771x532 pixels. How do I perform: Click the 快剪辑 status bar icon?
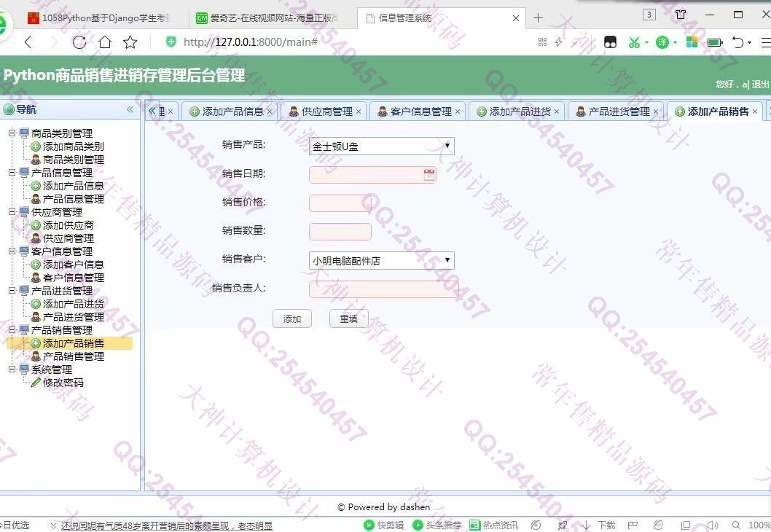(x=383, y=525)
